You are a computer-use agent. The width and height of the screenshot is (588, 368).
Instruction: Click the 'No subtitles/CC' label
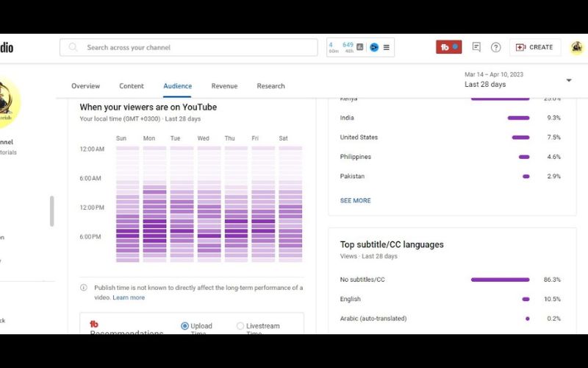point(362,280)
